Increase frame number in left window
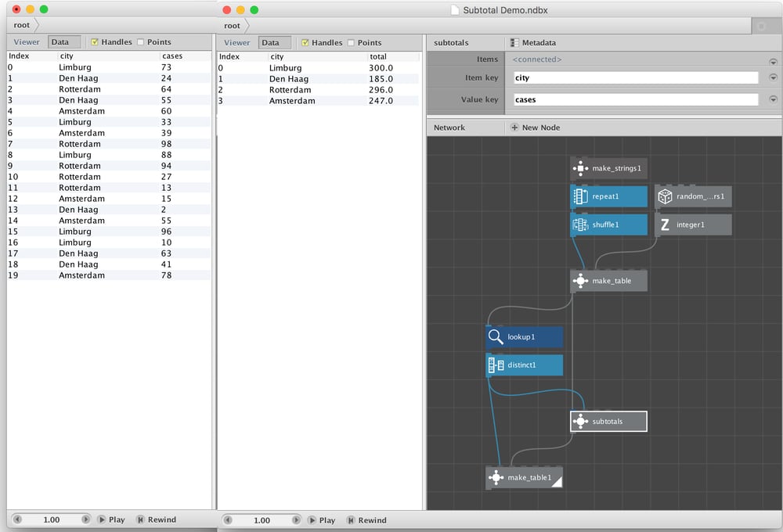The width and height of the screenshot is (783, 532). click(x=86, y=519)
